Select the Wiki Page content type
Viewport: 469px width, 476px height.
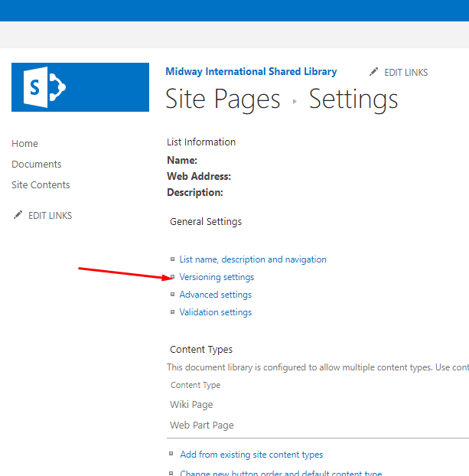point(191,405)
